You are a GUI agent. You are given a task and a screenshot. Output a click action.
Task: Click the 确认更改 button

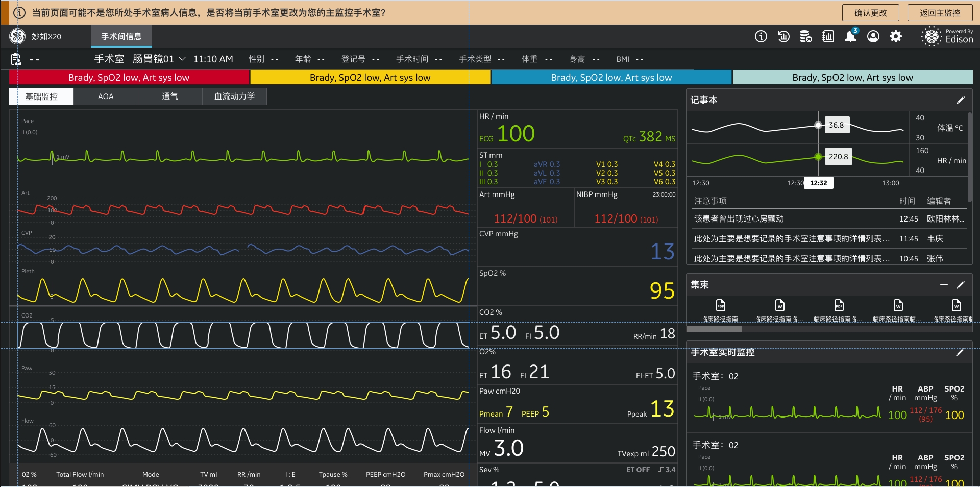click(871, 13)
